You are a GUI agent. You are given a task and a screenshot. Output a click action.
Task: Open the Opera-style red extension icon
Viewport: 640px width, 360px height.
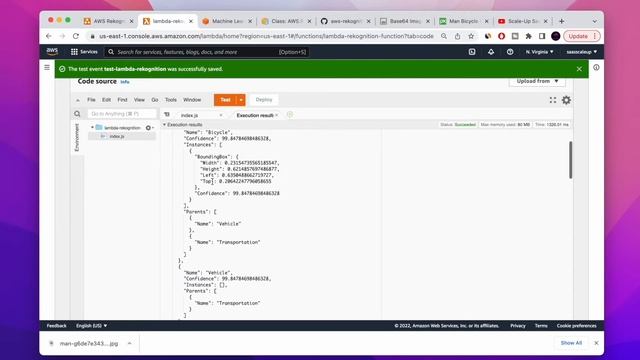tap(501, 36)
